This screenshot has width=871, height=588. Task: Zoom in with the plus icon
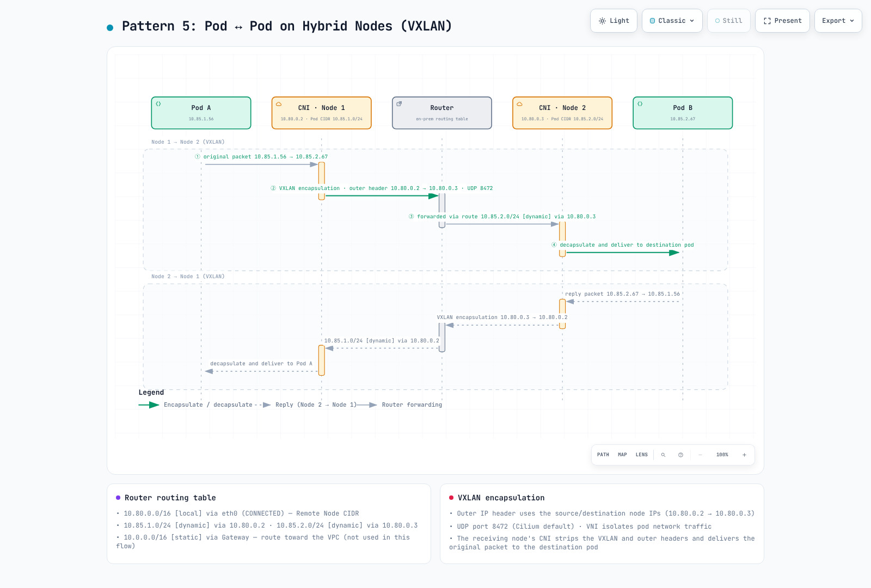pos(744,455)
